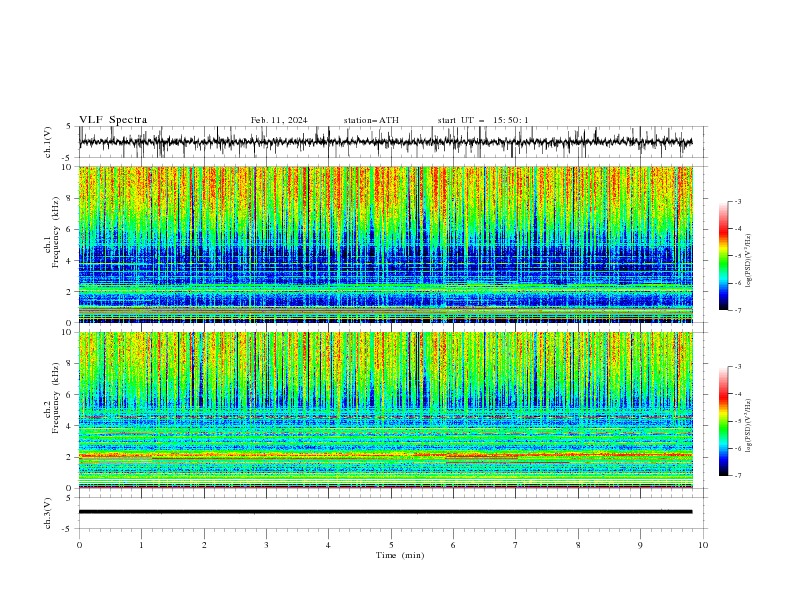Click the ch.2 Frequency (kHz) axis label
The image size is (792, 612).
(x=52, y=398)
